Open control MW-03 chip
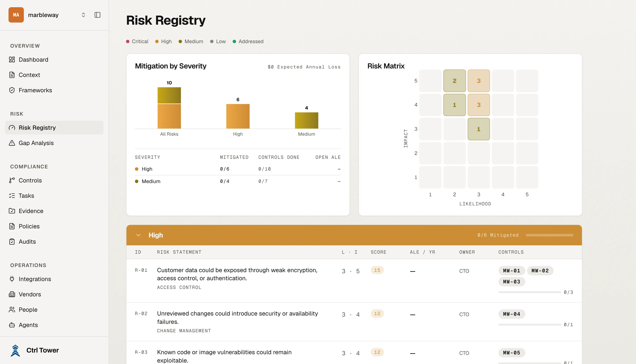 [x=511, y=282]
